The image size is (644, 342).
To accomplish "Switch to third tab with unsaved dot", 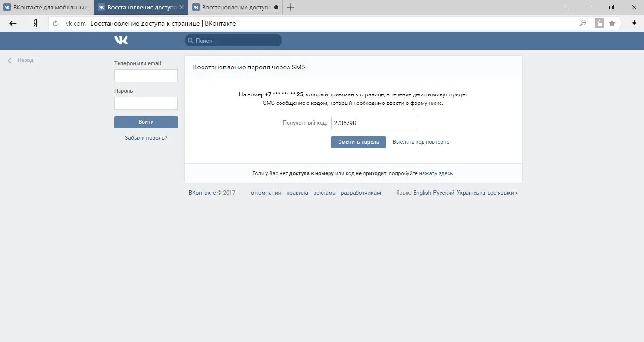I will click(x=236, y=7).
